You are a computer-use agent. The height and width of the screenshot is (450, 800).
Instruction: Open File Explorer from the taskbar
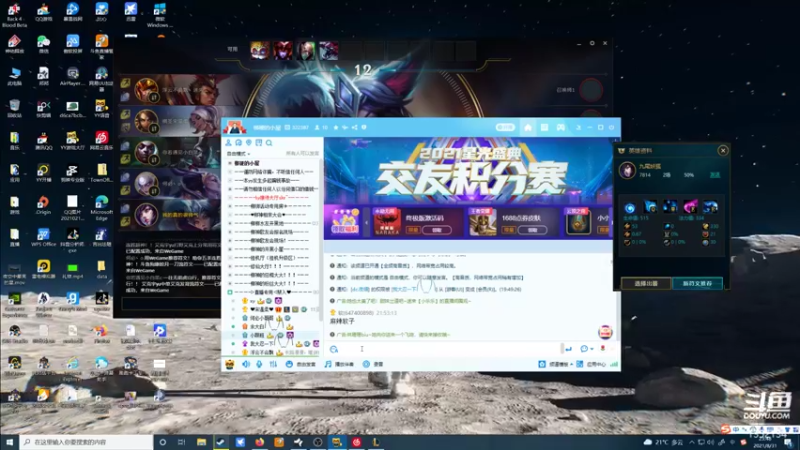pos(202,442)
